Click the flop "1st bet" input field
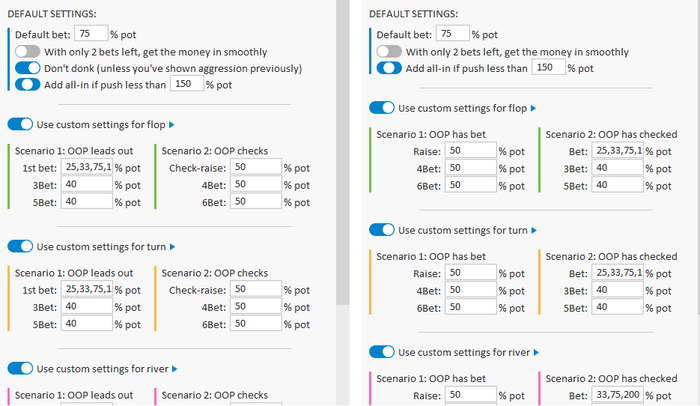This screenshot has width=700, height=406. [87, 168]
